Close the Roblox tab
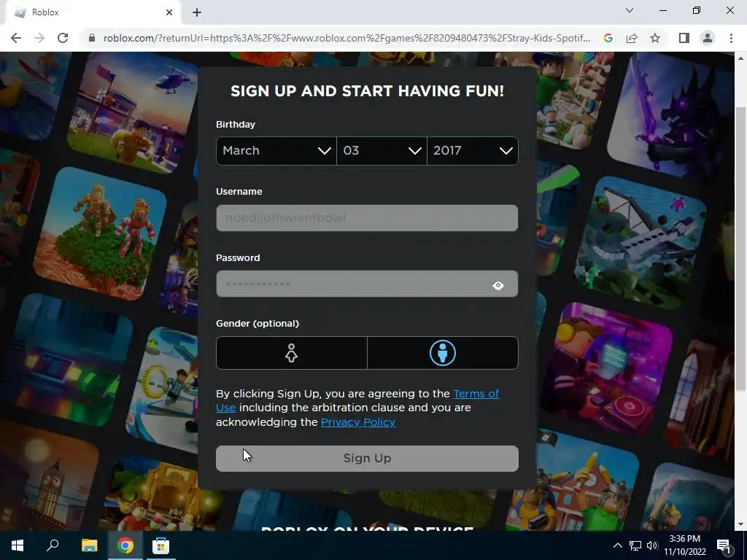The width and height of the screenshot is (747, 560). click(x=169, y=12)
